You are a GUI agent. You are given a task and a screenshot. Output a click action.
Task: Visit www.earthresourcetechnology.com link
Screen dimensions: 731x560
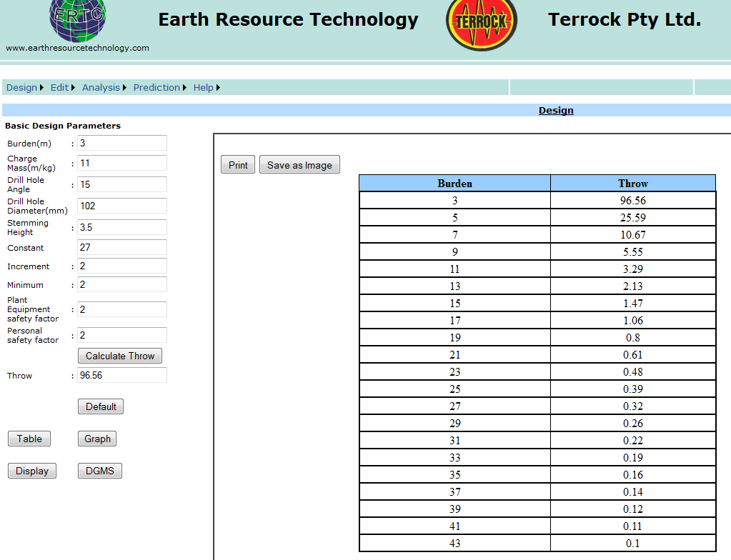pos(77,48)
